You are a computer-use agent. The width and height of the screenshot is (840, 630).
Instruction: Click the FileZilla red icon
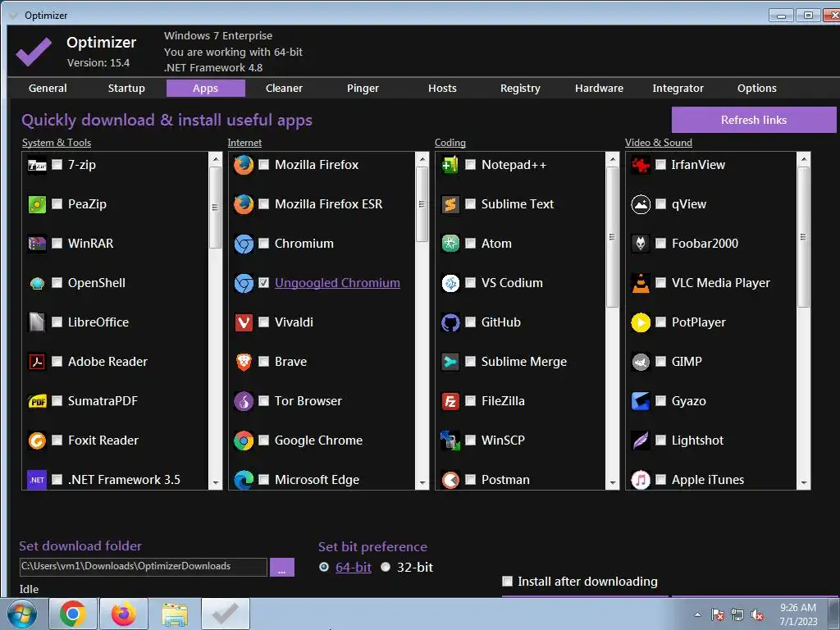tap(450, 401)
